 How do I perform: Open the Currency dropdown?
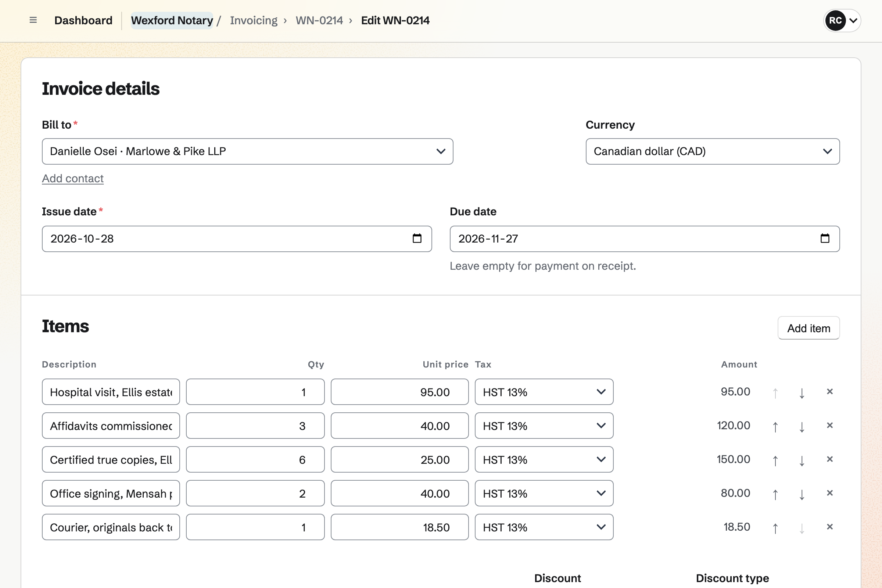pos(713,151)
